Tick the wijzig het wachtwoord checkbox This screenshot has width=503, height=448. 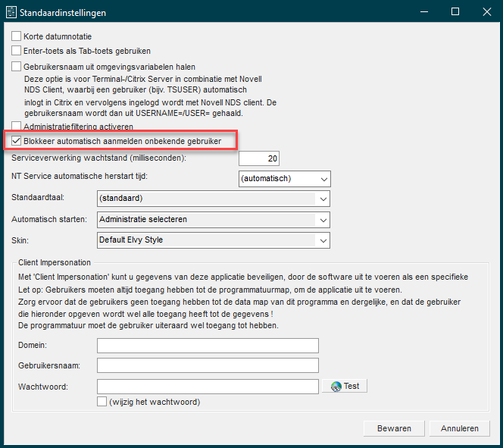(x=102, y=402)
